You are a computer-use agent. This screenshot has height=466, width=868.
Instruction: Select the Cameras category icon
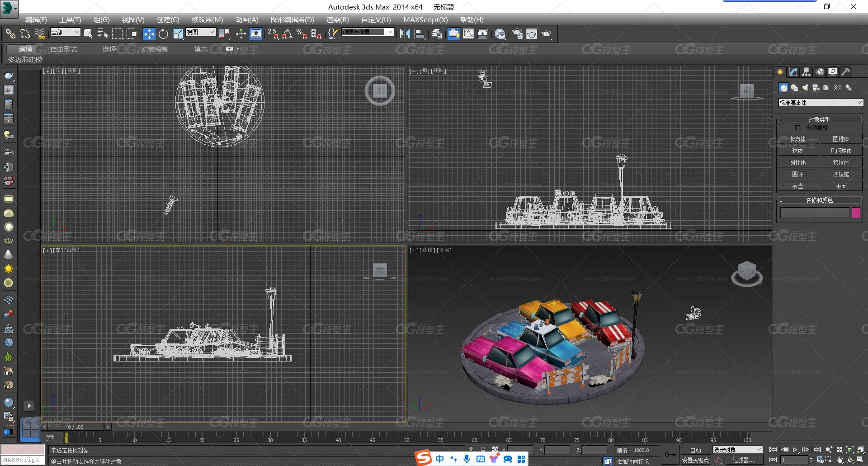point(816,88)
